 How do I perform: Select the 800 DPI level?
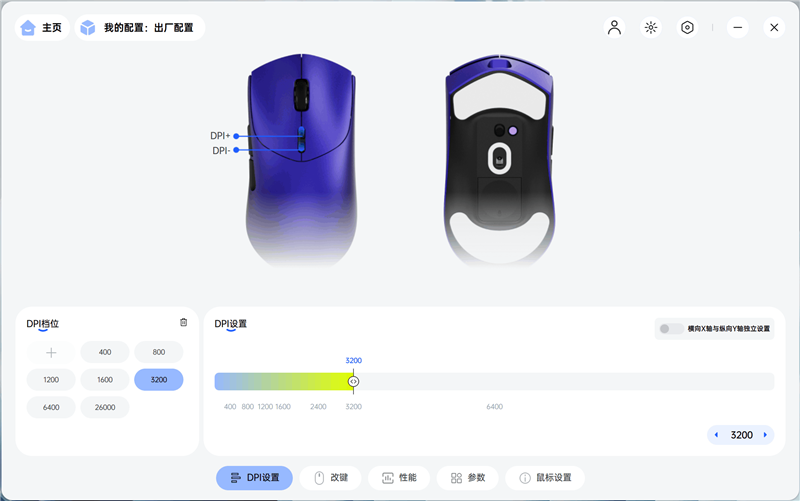(159, 352)
